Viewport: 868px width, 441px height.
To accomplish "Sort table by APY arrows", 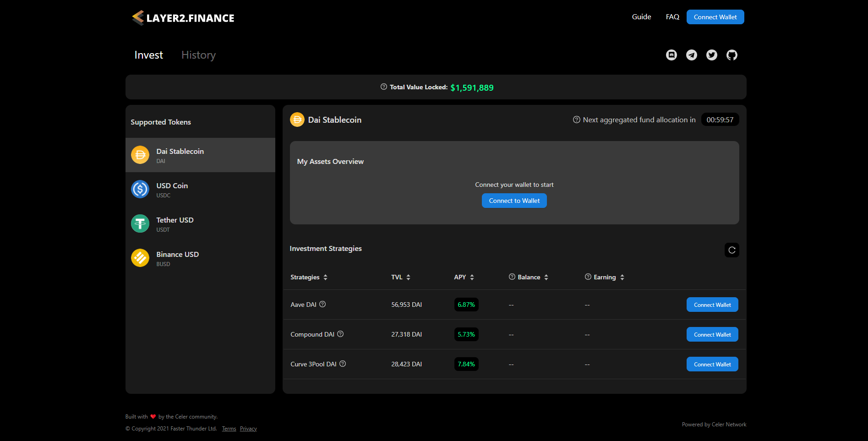I will [472, 277].
